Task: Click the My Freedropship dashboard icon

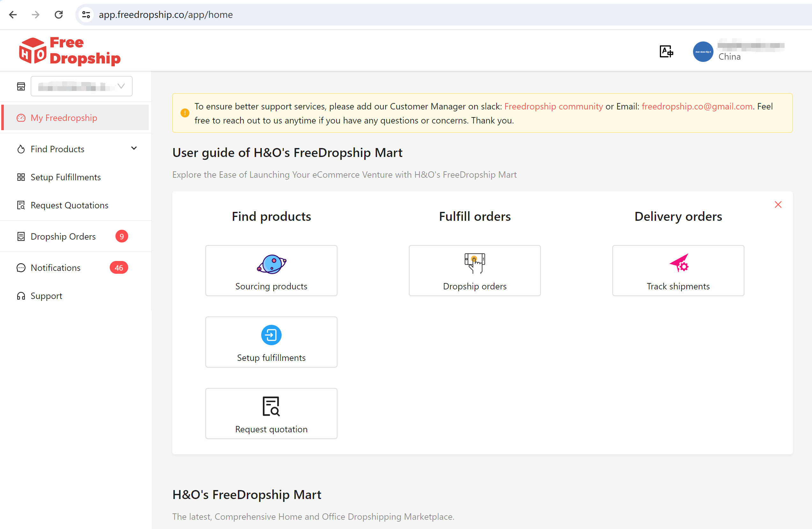Action: (21, 118)
